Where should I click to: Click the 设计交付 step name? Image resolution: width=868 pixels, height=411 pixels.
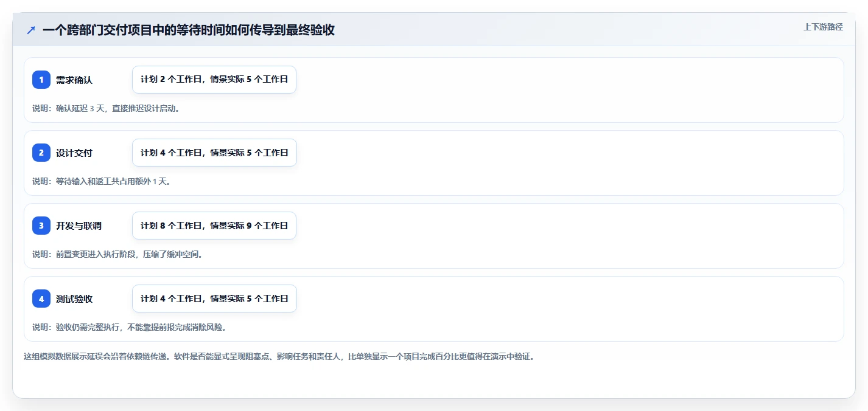pyautogui.click(x=74, y=153)
